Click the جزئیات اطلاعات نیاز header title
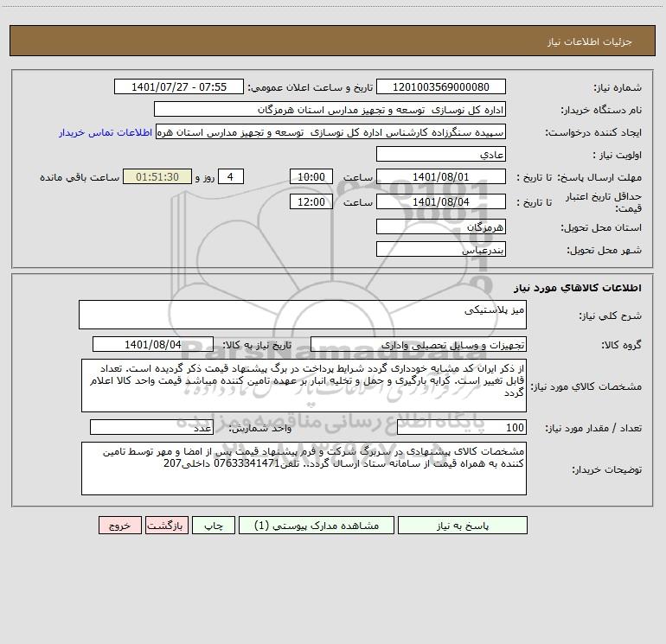666x644 pixels. (x=590, y=41)
